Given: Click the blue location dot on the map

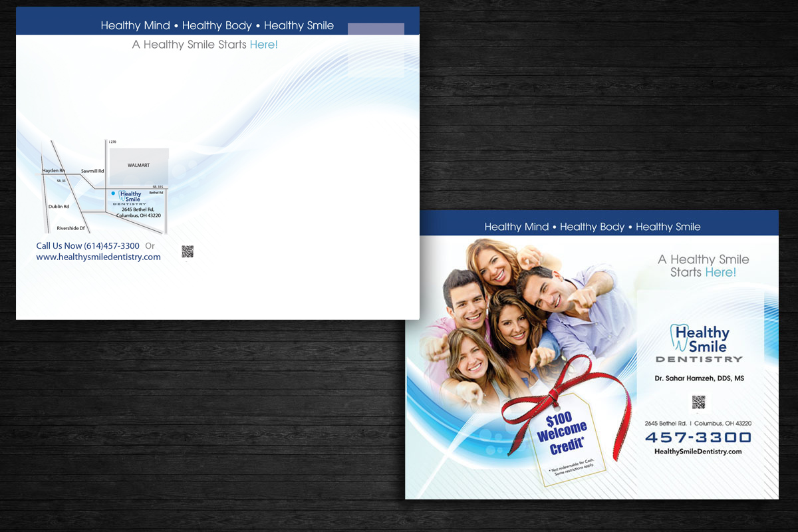Looking at the screenshot, I should coord(113,194).
